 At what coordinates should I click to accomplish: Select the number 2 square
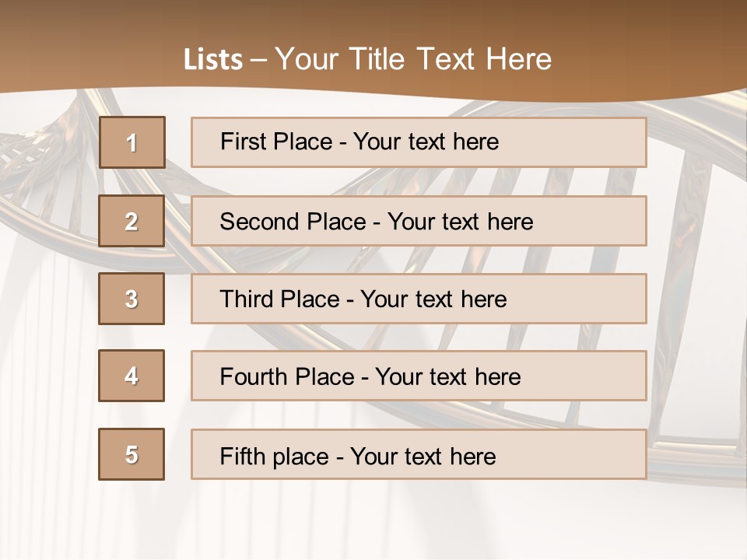[x=132, y=221]
